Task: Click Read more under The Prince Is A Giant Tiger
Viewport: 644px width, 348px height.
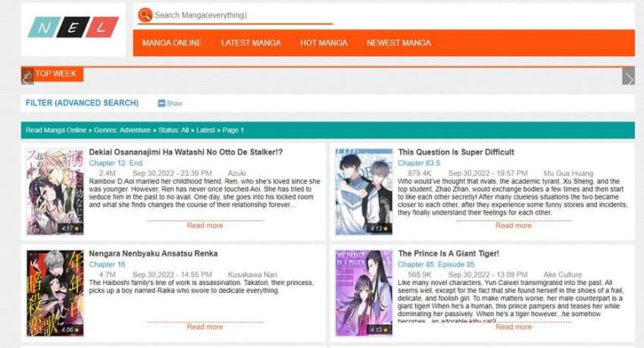Action: [x=513, y=327]
